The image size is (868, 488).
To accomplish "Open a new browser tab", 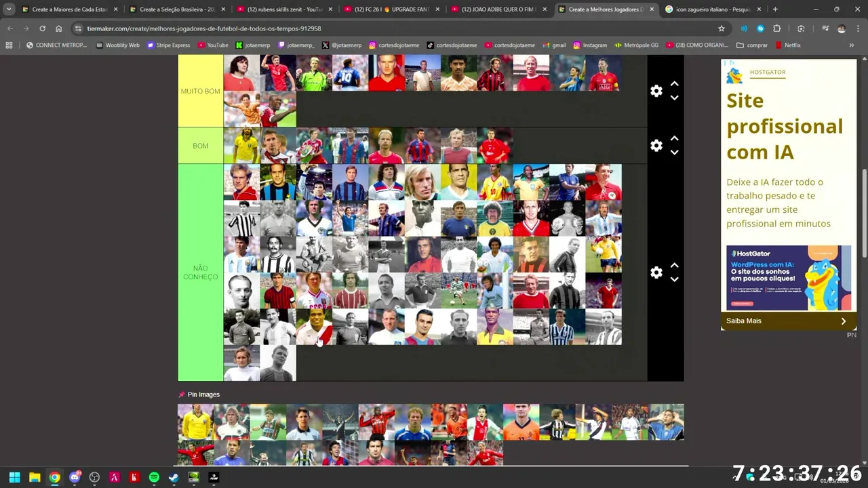I will pos(775,9).
